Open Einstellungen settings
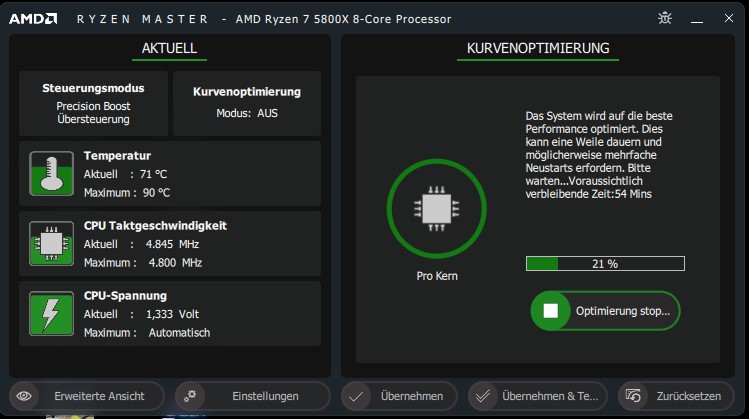The width and height of the screenshot is (749, 419). (x=253, y=396)
